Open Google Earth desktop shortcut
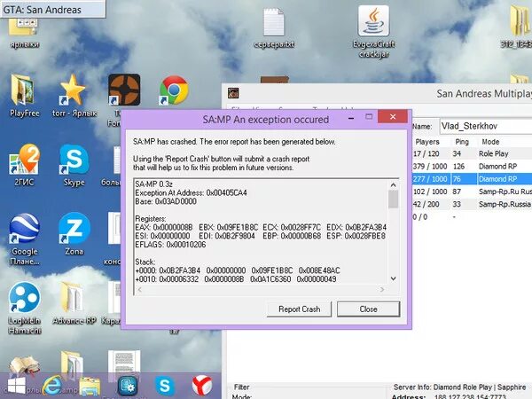 (x=24, y=239)
